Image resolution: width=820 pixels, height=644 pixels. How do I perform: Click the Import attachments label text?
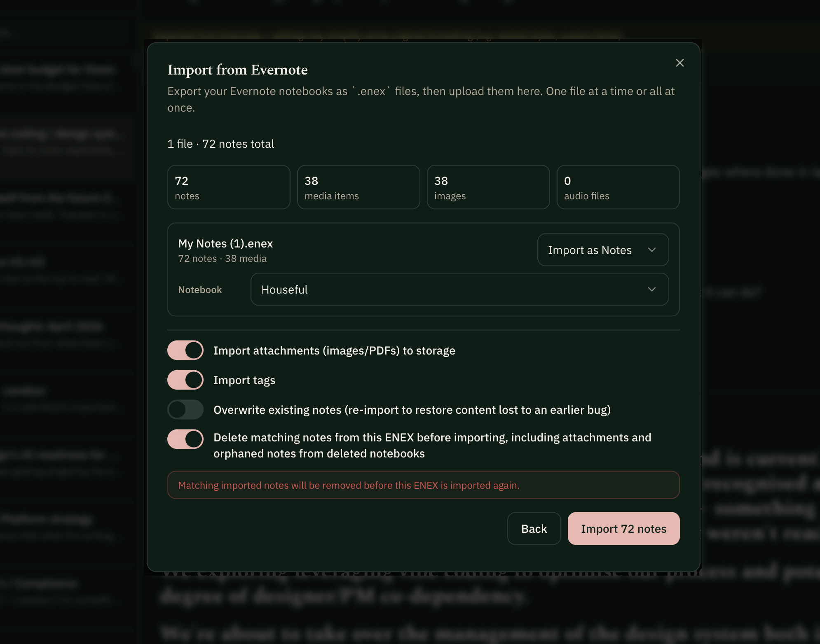coord(334,351)
